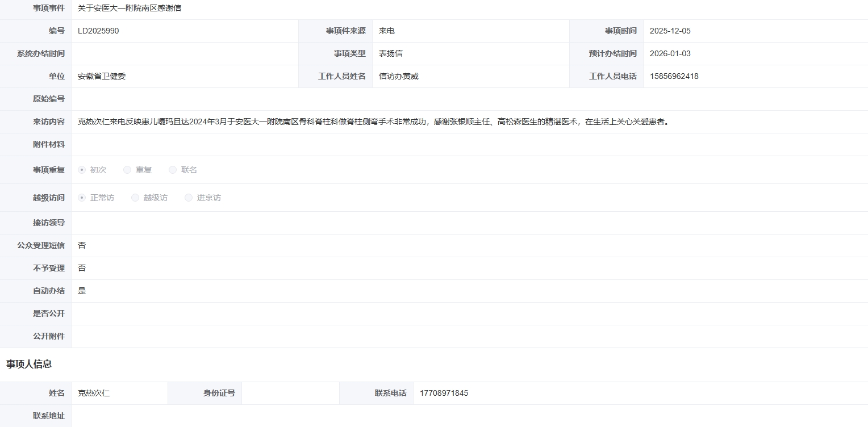Click the 来访内容 description text
The width and height of the screenshot is (868, 427).
[x=373, y=122]
